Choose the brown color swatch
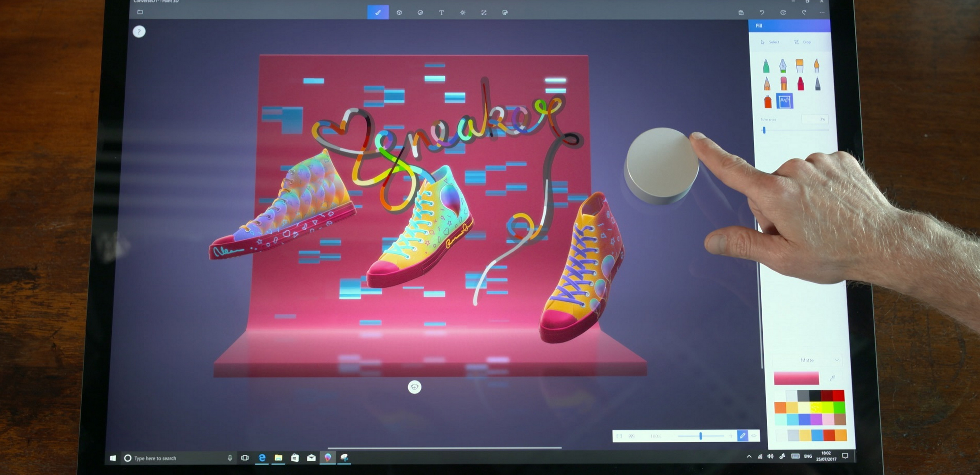Viewport: 980px width, 475px height. pyautogui.click(x=840, y=419)
